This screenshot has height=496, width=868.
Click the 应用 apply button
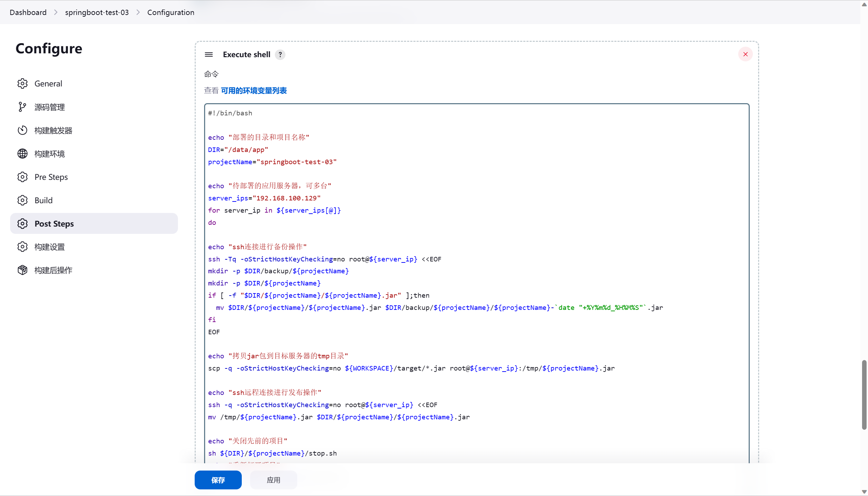274,480
